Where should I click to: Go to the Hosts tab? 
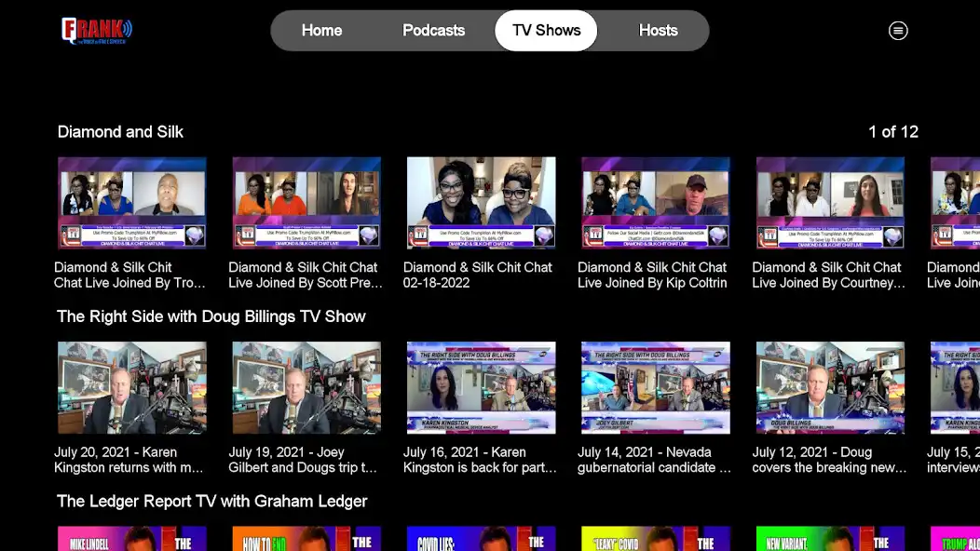click(x=658, y=31)
